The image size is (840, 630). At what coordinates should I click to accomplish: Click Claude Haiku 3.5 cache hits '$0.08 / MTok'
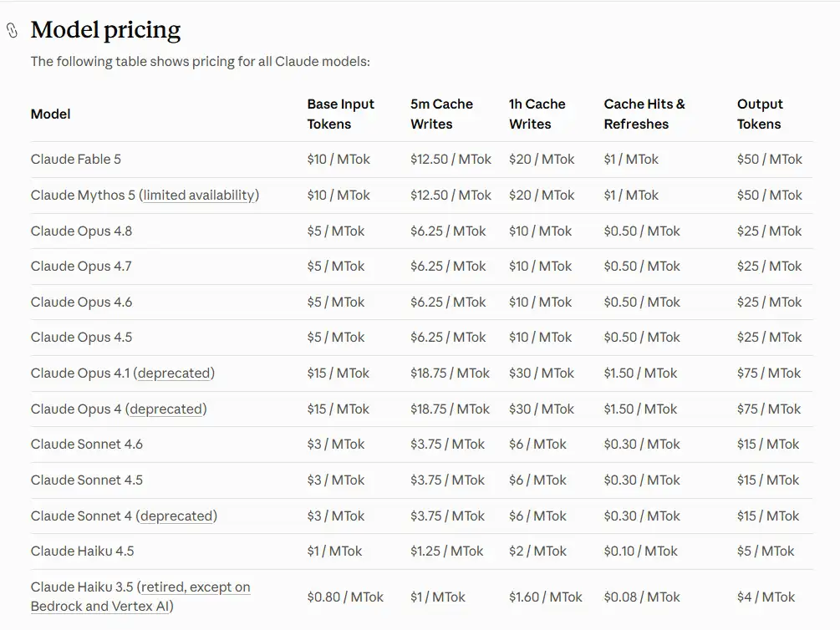pyautogui.click(x=642, y=597)
